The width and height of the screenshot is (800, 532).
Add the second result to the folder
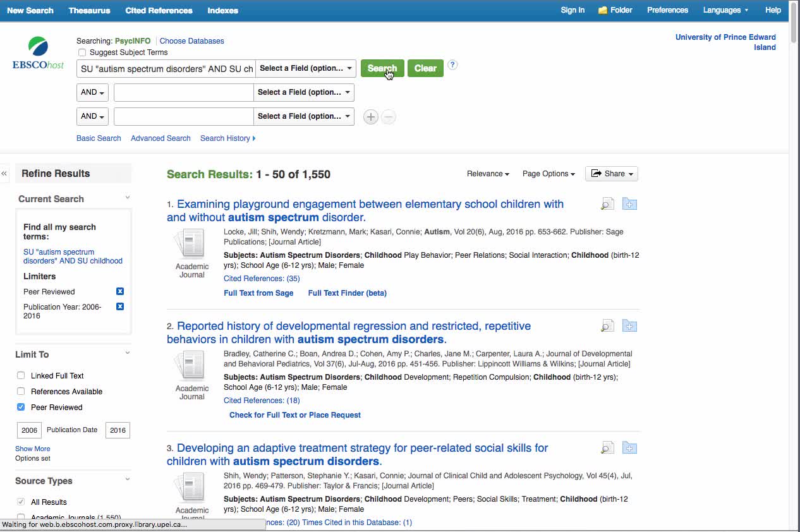[x=629, y=325]
